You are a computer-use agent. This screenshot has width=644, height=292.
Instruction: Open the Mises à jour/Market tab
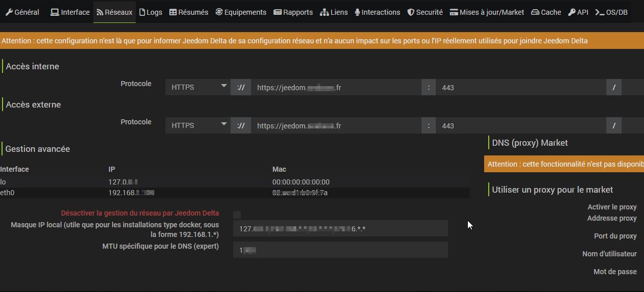(487, 12)
